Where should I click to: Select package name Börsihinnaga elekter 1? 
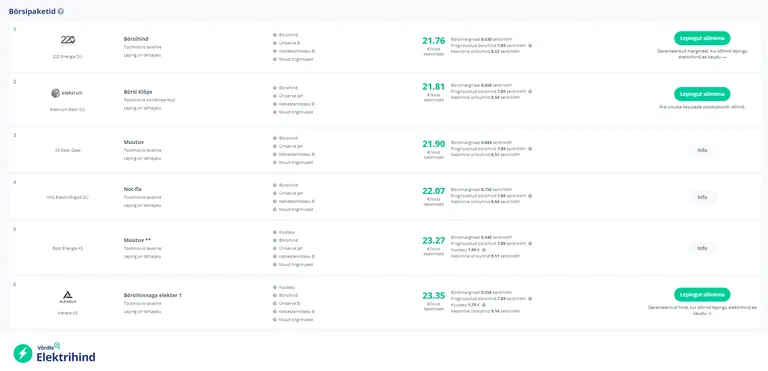point(152,296)
